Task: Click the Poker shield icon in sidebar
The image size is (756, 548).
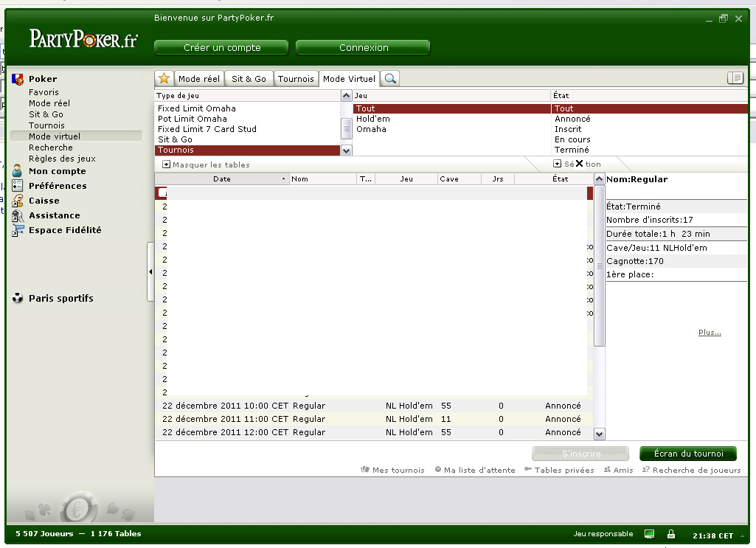Action: (18, 79)
